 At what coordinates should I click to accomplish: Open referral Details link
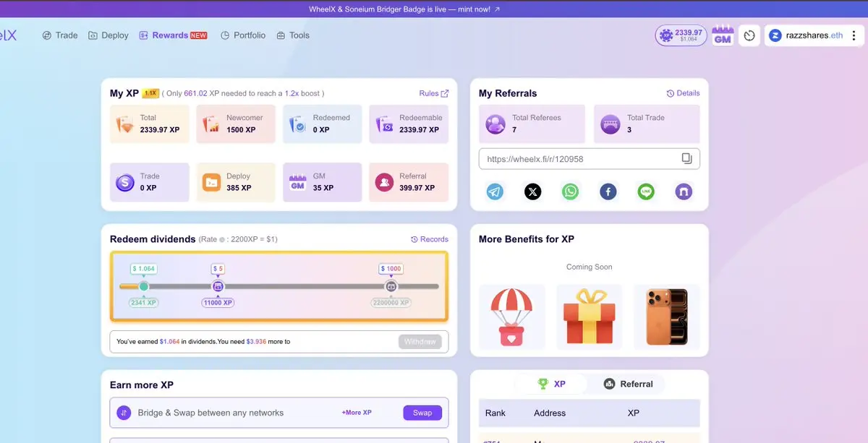pyautogui.click(x=683, y=93)
